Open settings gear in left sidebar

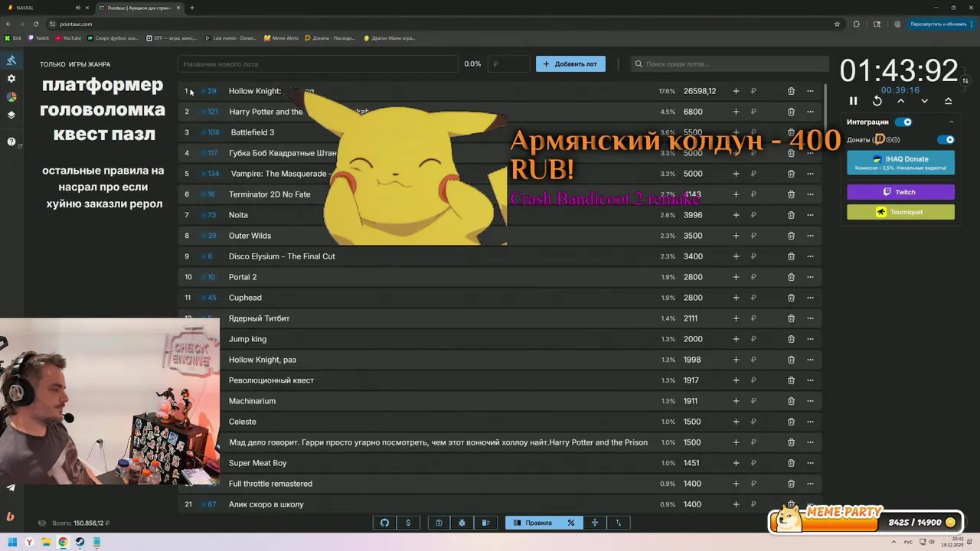tap(11, 79)
